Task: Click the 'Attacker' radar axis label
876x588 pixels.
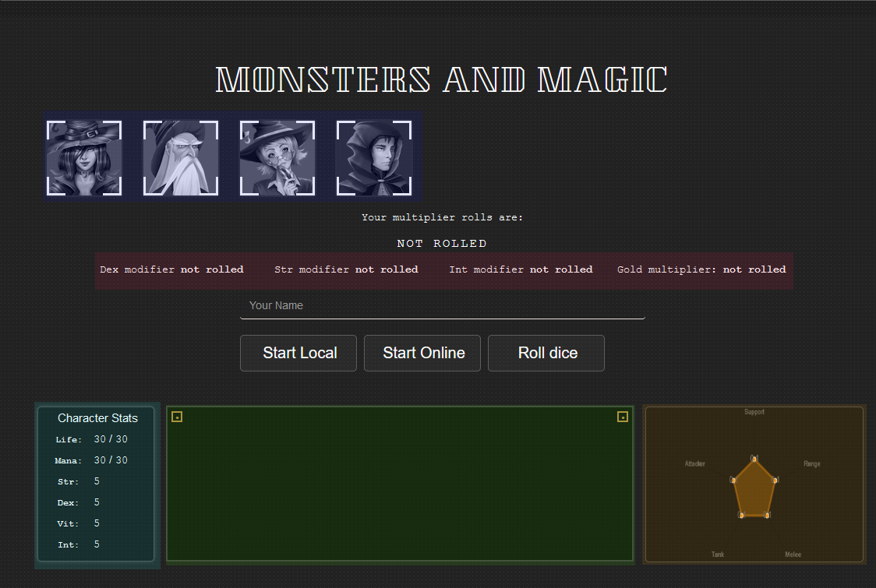Action: (x=695, y=464)
